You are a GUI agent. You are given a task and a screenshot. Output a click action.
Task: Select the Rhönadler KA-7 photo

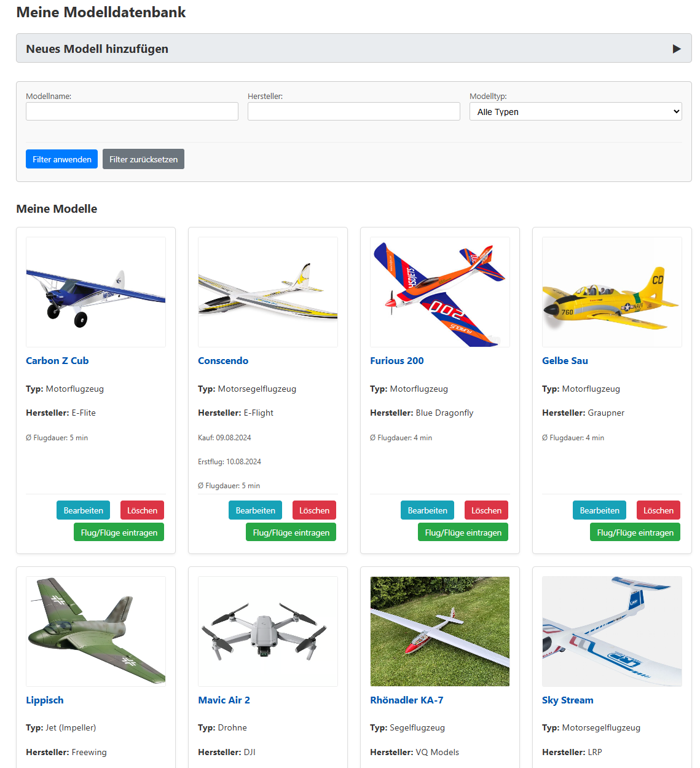click(x=440, y=631)
